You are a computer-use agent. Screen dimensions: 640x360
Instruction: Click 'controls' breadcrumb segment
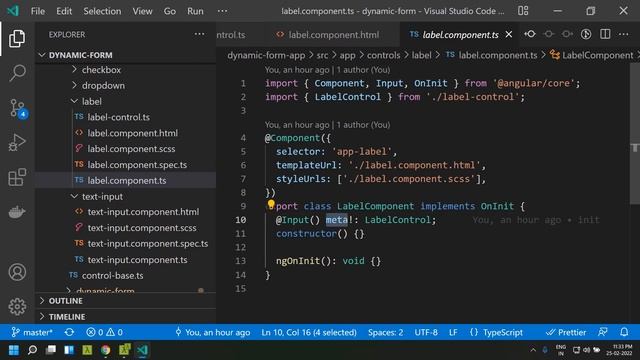click(383, 55)
